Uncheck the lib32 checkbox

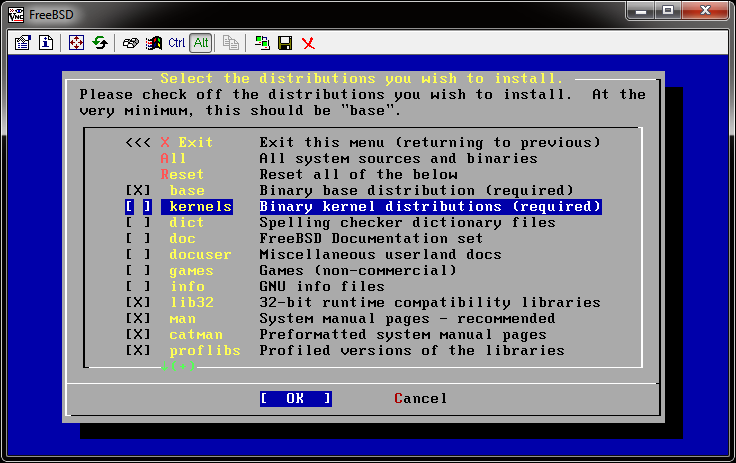[x=138, y=302]
